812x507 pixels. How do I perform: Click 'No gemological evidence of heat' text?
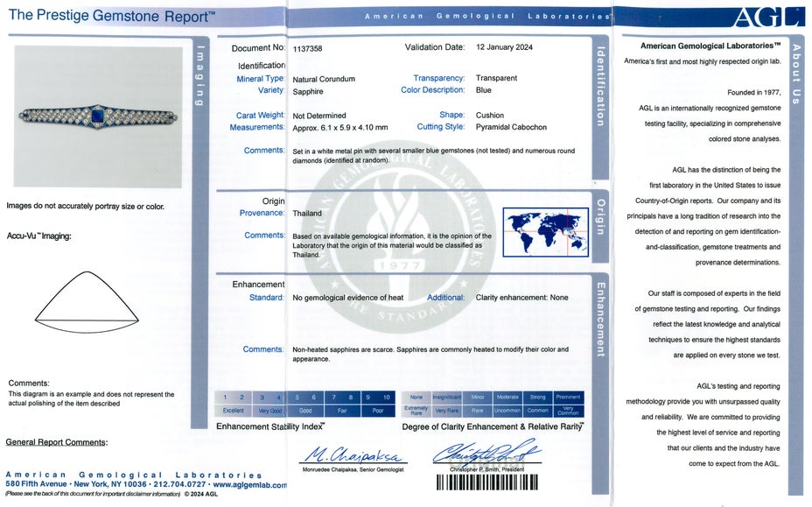(x=348, y=298)
